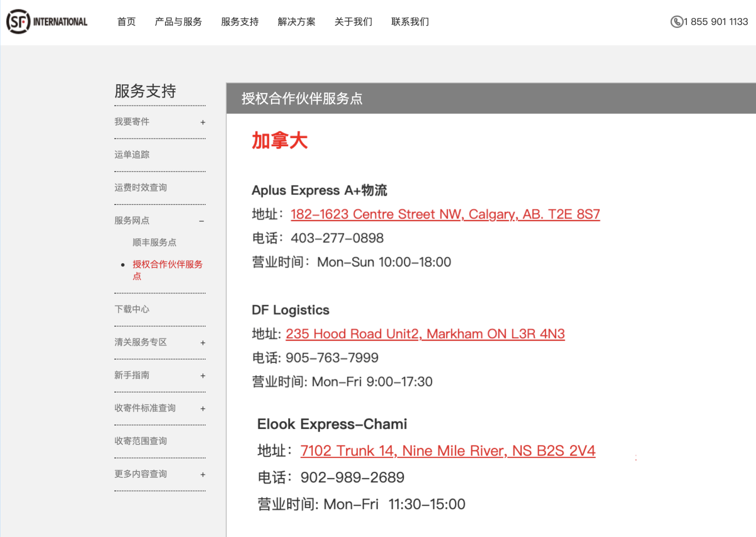This screenshot has width=756, height=537.
Task: Click hours Mon-Sun 10:00-18:00
Action: (384, 262)
